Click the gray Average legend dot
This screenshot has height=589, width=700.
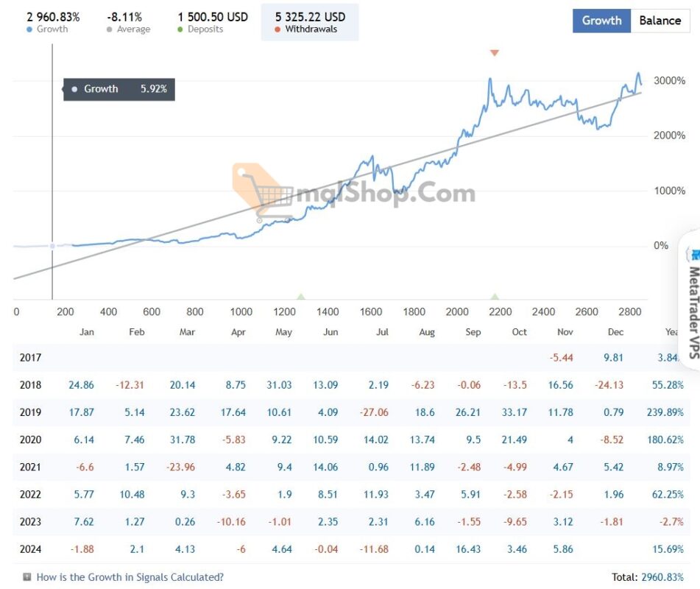[110, 29]
